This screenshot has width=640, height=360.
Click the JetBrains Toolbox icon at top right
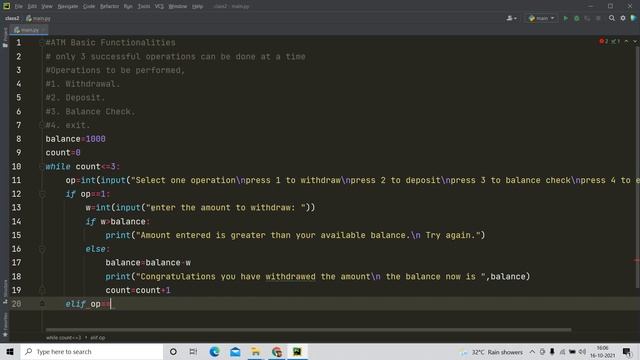click(x=634, y=18)
